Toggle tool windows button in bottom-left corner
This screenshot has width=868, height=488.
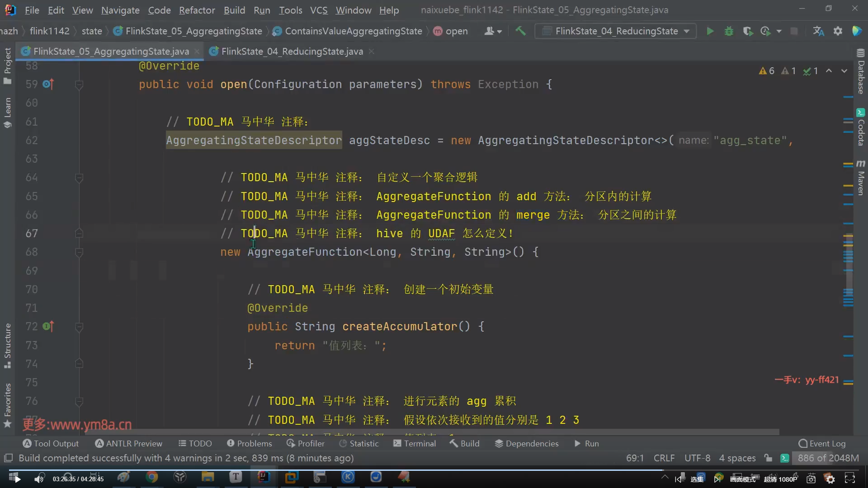coord(8,458)
